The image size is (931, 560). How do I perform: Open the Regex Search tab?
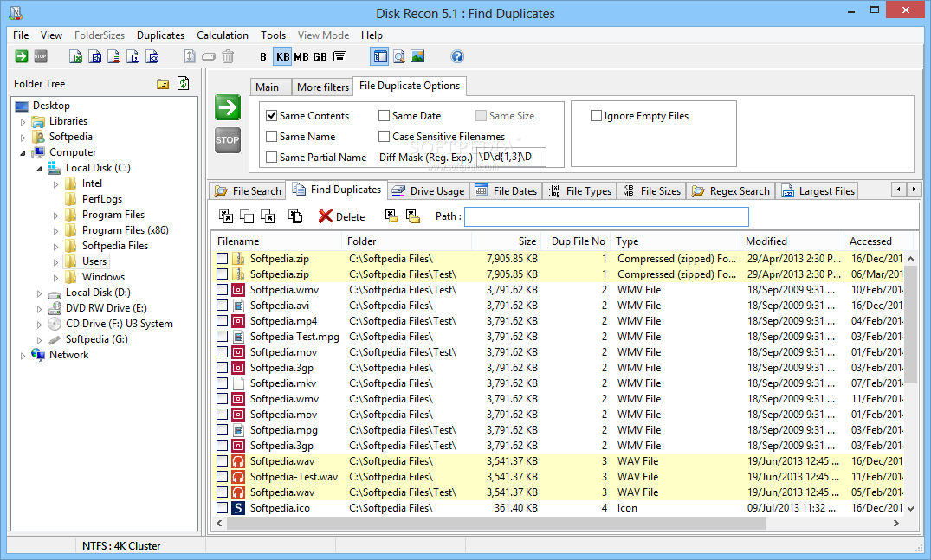point(731,191)
